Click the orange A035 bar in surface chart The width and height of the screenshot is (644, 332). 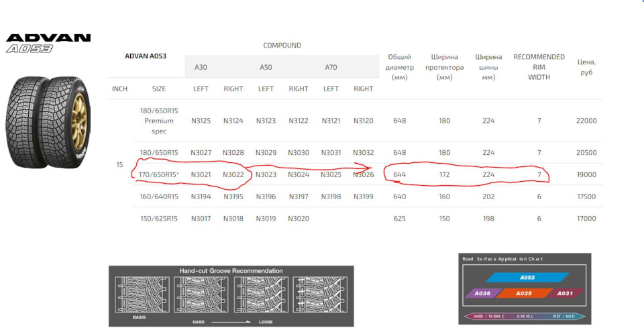point(524,293)
